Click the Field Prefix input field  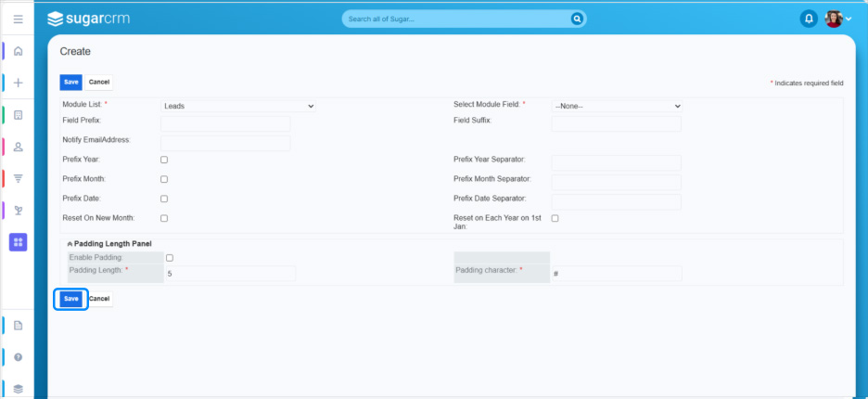[225, 123]
